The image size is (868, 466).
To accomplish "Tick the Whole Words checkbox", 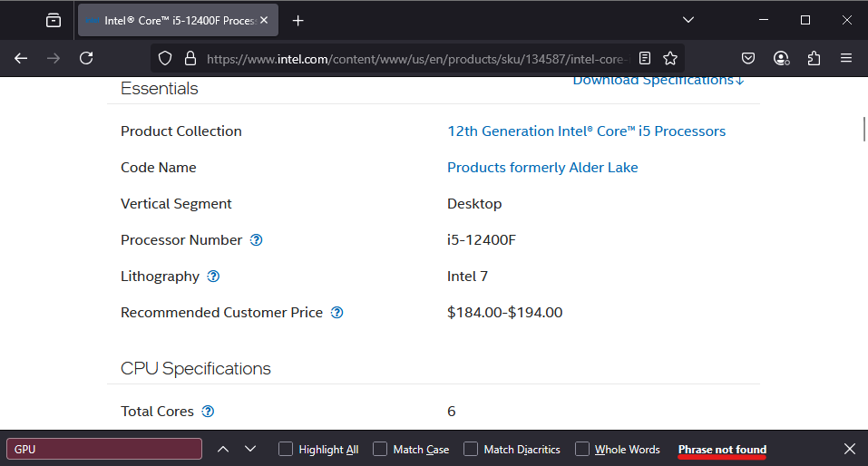I will pyautogui.click(x=582, y=449).
